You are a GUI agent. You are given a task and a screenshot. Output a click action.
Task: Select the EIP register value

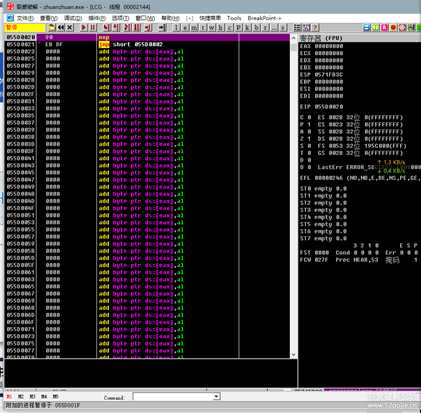(x=329, y=107)
